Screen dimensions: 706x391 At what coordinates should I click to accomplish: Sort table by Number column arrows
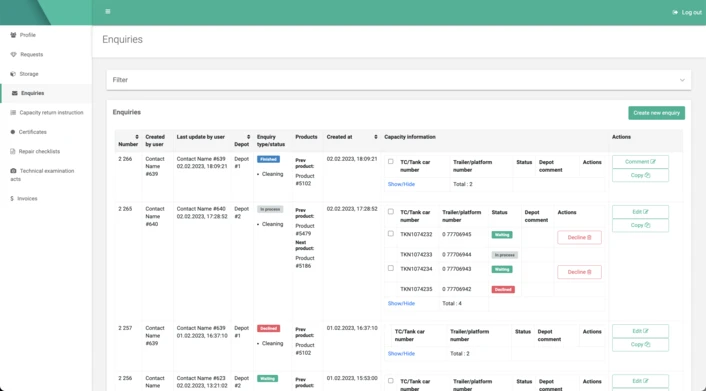(x=137, y=137)
